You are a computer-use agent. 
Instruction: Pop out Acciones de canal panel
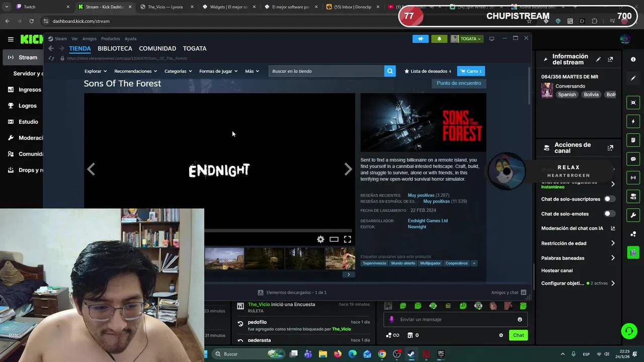(x=610, y=148)
